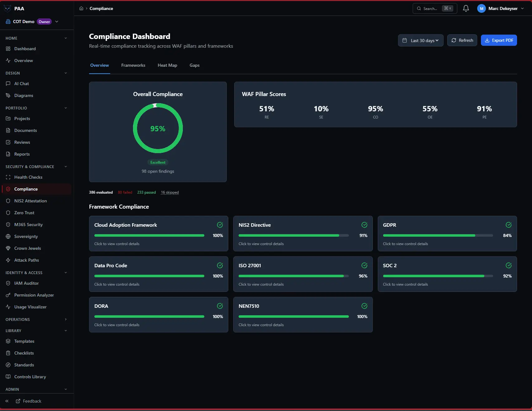Open Sovereignty page

point(36,236)
